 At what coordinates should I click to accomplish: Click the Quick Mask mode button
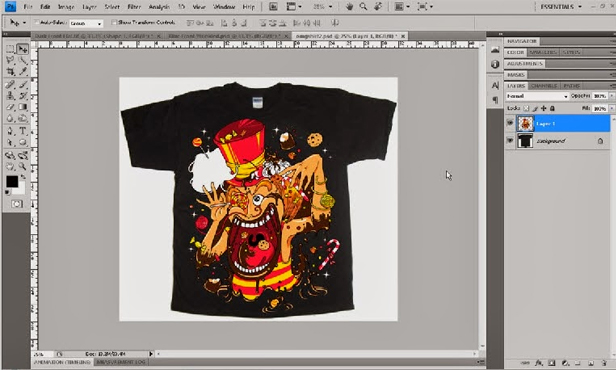pyautogui.click(x=16, y=204)
